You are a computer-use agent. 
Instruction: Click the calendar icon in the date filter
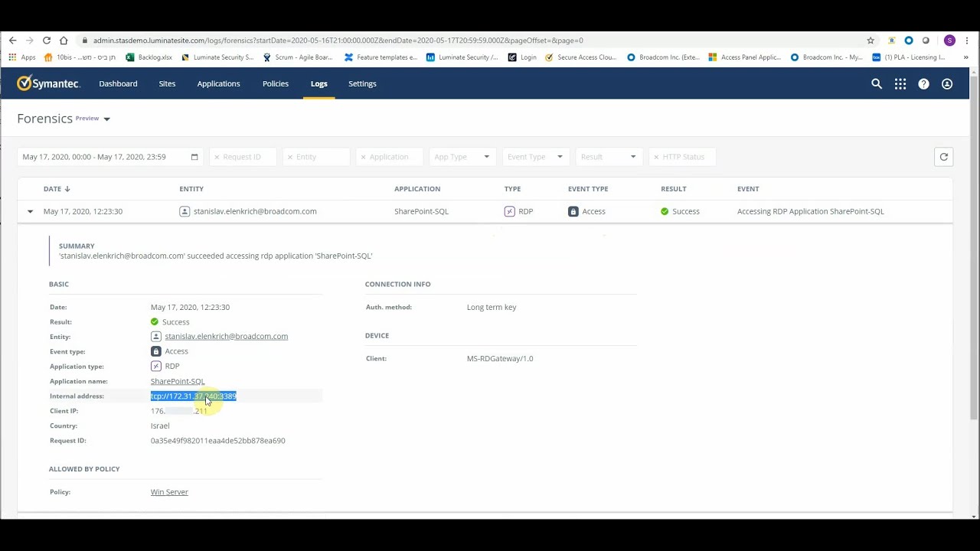(x=194, y=157)
